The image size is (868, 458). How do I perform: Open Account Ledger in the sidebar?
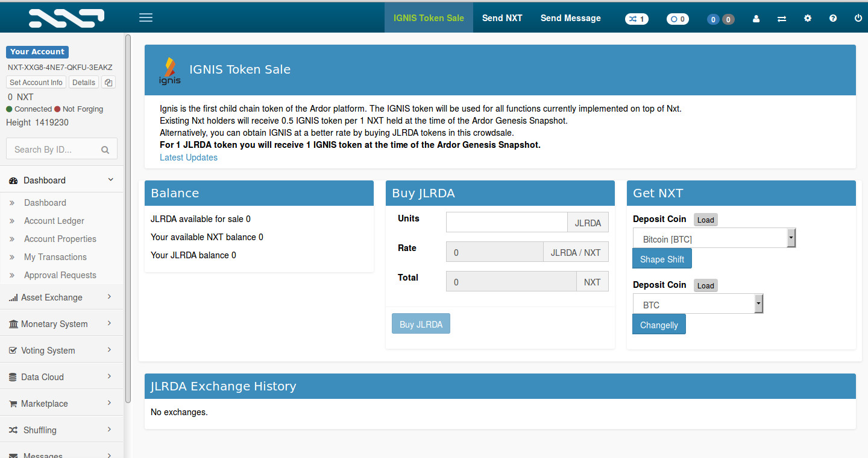click(54, 221)
